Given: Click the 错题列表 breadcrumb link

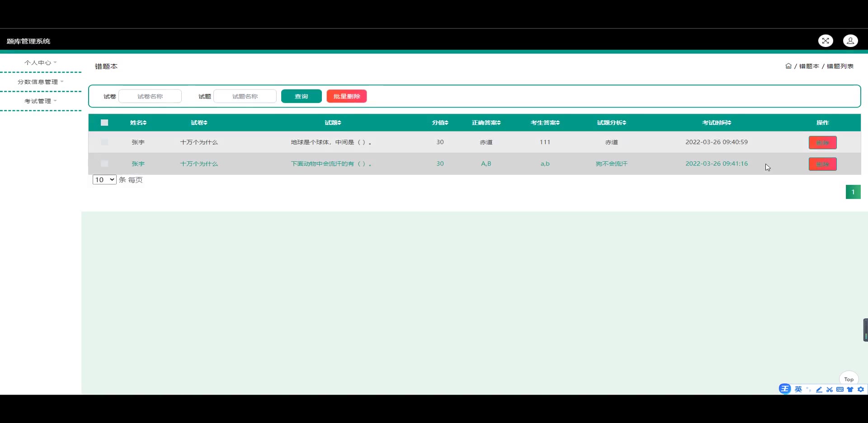Looking at the screenshot, I should tap(840, 66).
